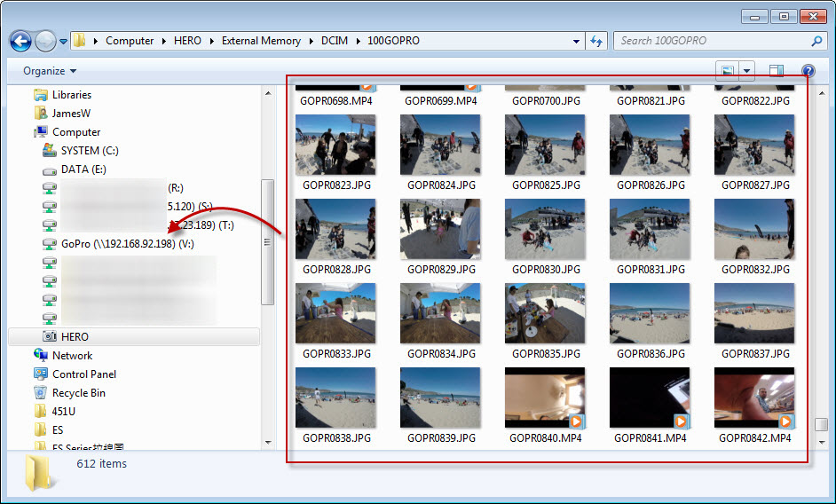Select the Recycle Bin in sidebar
Image resolution: width=836 pixels, height=504 pixels.
click(78, 393)
